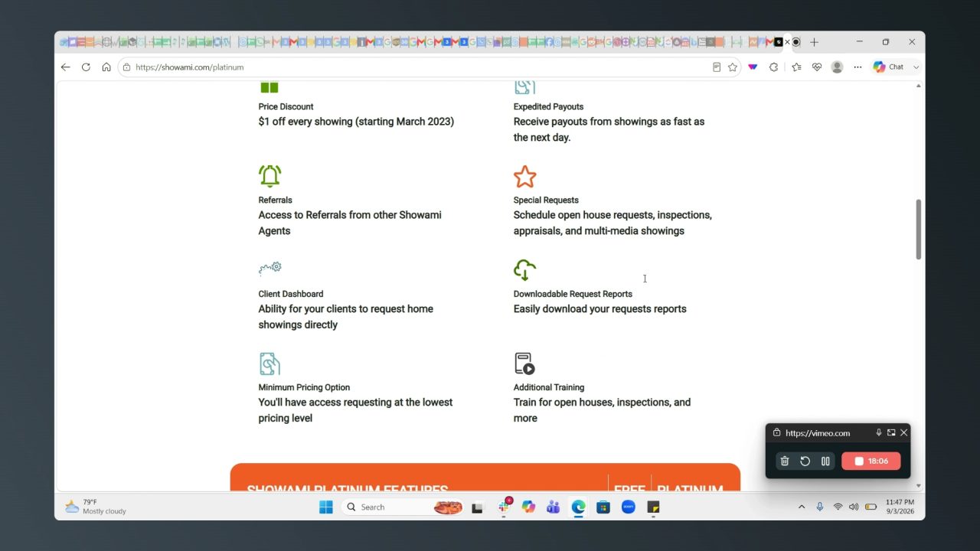
Task: Open the browser Extensions puzzle icon
Action: click(774, 67)
